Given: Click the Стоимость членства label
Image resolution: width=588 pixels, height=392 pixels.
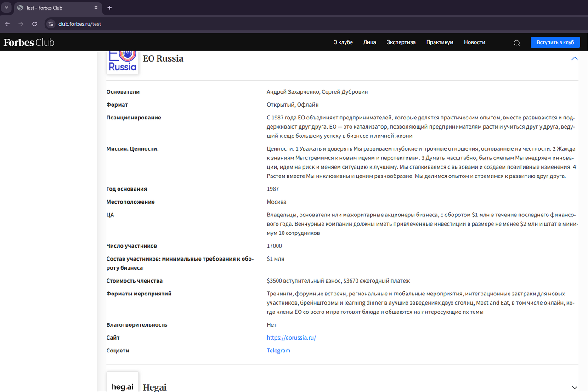Looking at the screenshot, I should 135,281.
